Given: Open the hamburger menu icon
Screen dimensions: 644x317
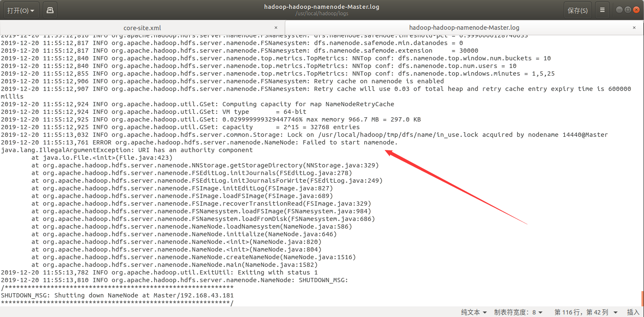Looking at the screenshot, I should (x=602, y=9).
